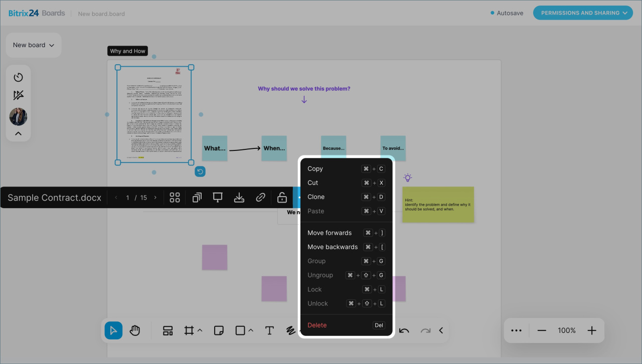Select the Text tool

point(269,330)
